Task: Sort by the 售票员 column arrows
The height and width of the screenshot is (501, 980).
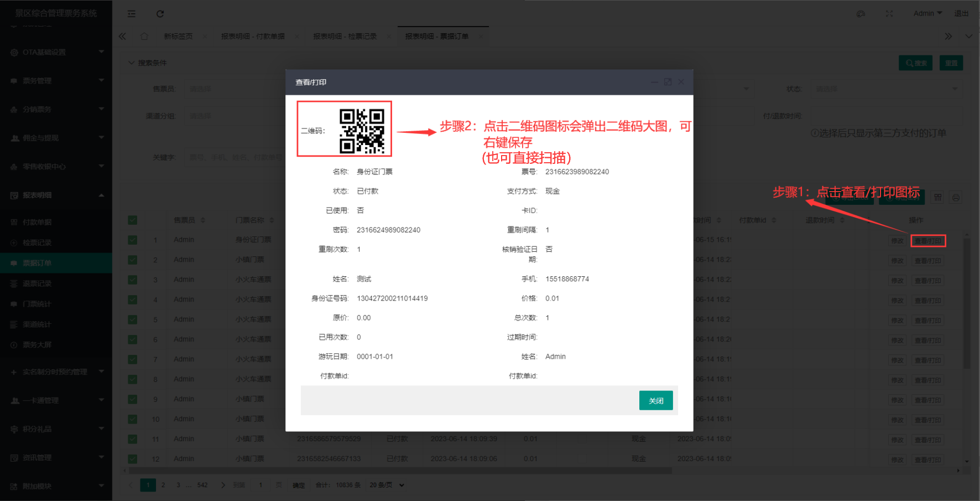Action: [x=203, y=220]
